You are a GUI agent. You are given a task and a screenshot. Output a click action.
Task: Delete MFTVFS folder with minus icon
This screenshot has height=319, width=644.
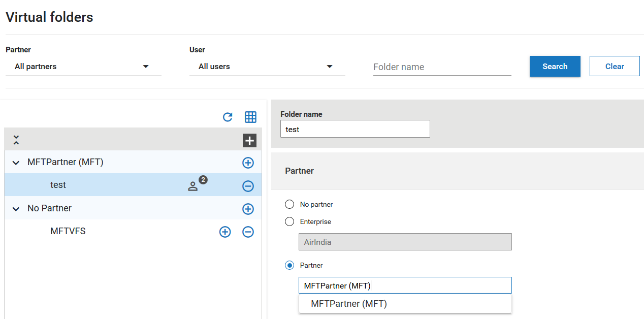tap(248, 232)
